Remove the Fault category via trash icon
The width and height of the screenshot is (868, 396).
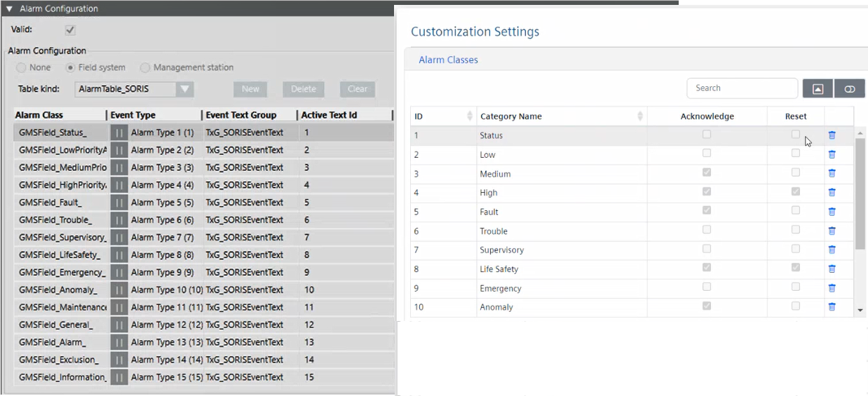(x=832, y=212)
